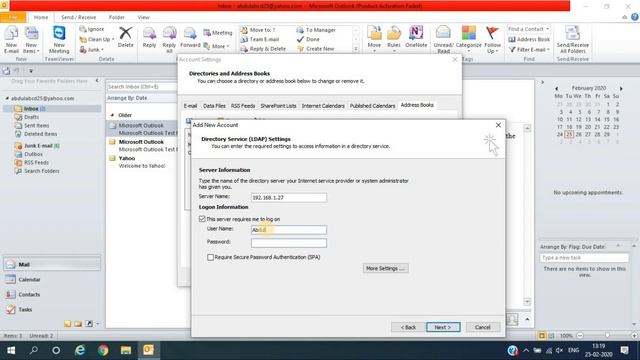Adjust the zoom slider in status bar

click(x=607, y=336)
